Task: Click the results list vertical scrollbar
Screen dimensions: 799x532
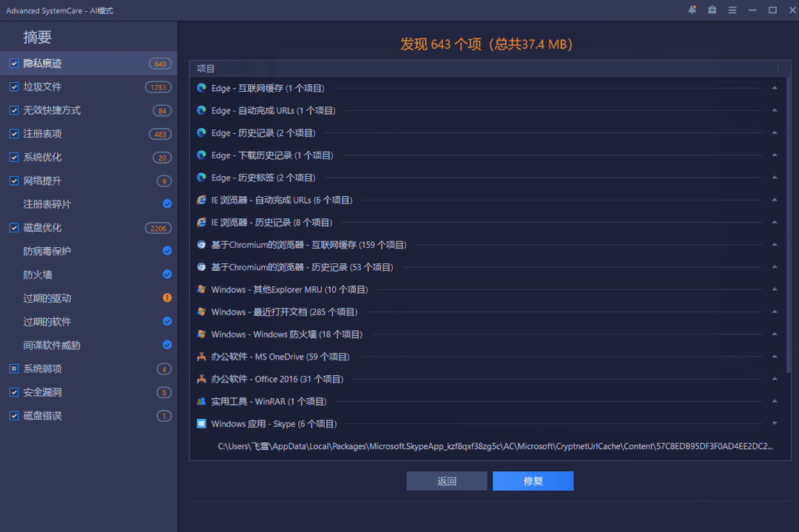Action: [789, 224]
